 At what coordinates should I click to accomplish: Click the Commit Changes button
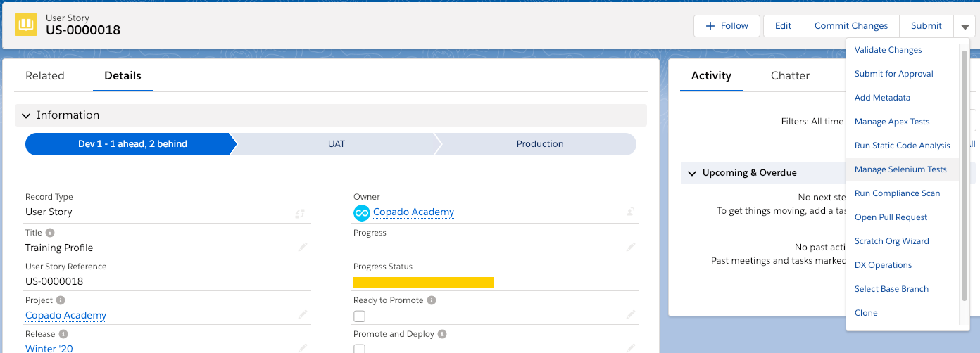click(851, 26)
